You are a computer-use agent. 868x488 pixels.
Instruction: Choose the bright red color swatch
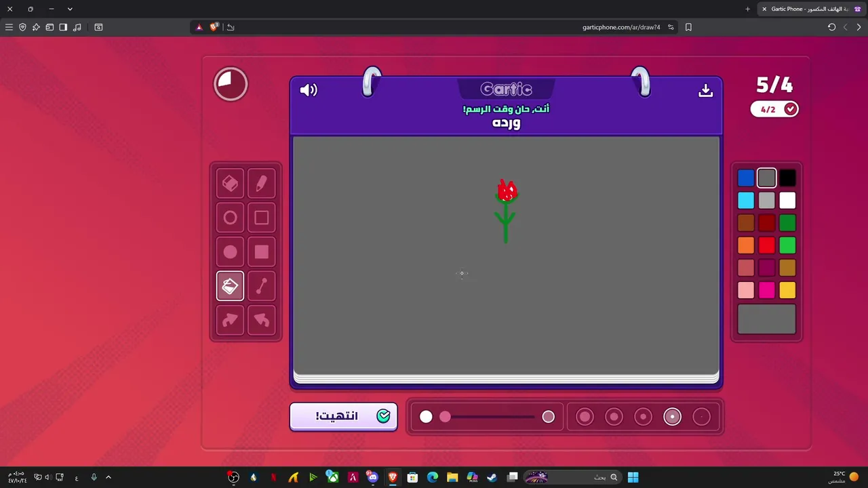pos(767,245)
